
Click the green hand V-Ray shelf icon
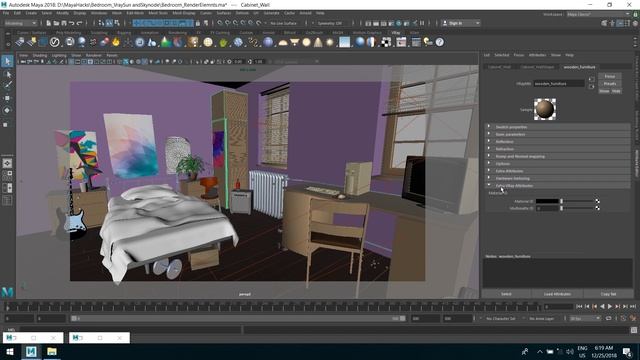223,42
